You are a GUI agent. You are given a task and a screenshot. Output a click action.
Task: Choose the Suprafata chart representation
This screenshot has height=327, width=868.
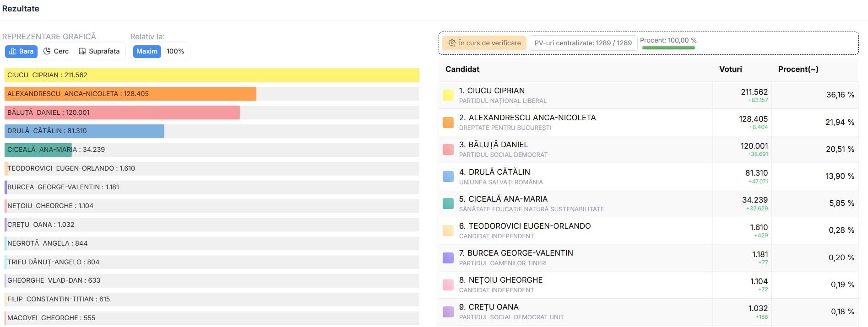click(99, 51)
